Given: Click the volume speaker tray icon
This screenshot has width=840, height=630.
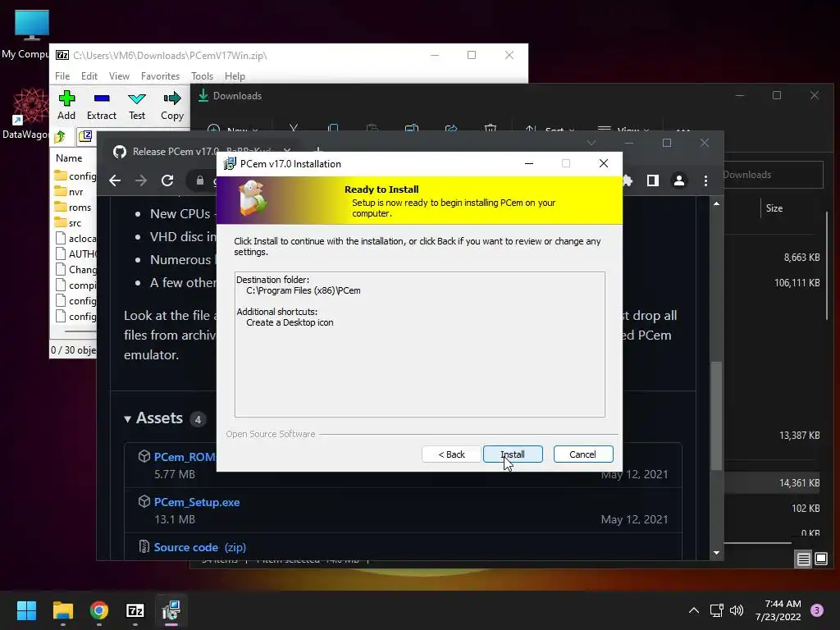Looking at the screenshot, I should tap(737, 610).
